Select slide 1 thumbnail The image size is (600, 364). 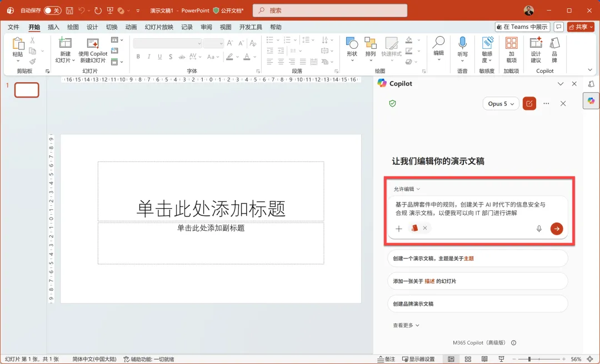[27, 90]
